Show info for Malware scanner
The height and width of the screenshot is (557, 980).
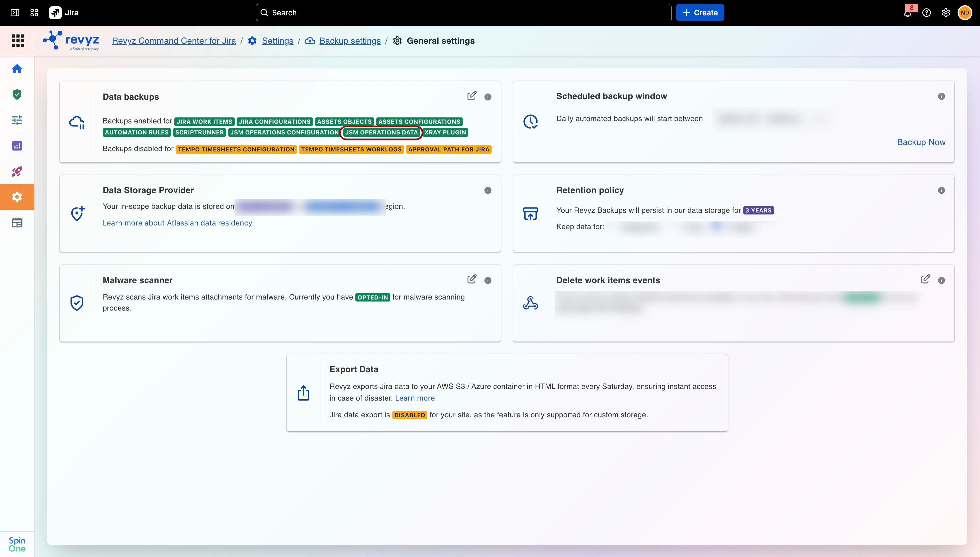(488, 281)
